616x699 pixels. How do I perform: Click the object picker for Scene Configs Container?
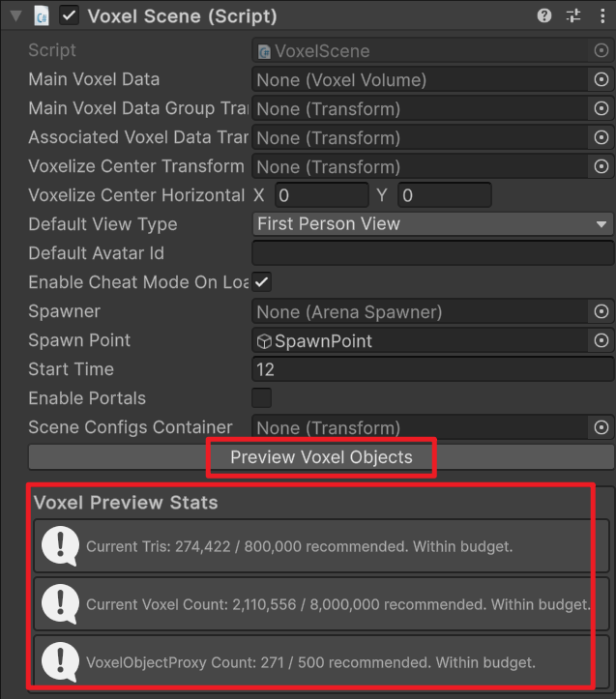(601, 427)
